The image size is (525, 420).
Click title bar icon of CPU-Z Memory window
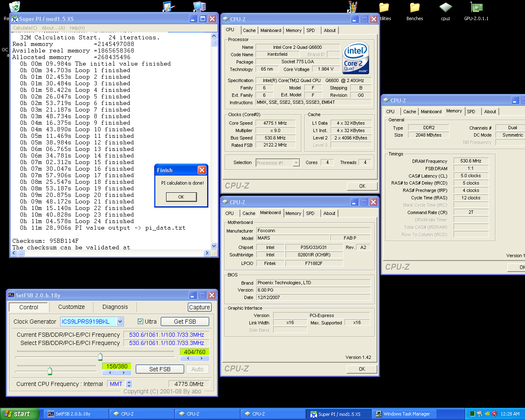(x=386, y=100)
